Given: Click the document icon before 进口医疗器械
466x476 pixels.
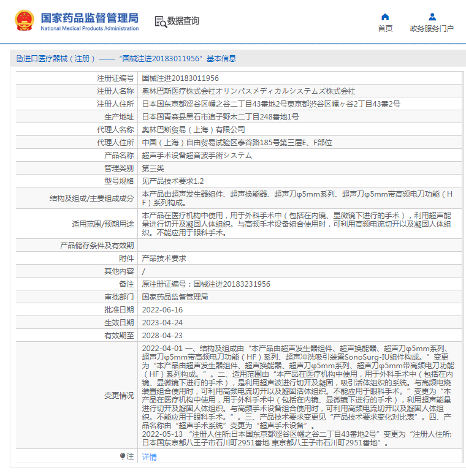Looking at the screenshot, I should (x=20, y=59).
